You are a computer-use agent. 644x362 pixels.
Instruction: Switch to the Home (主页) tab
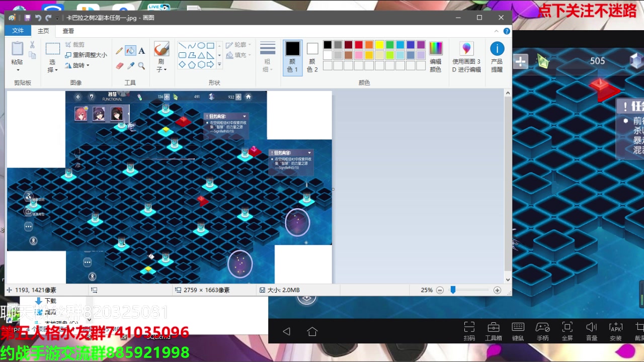[x=44, y=31]
